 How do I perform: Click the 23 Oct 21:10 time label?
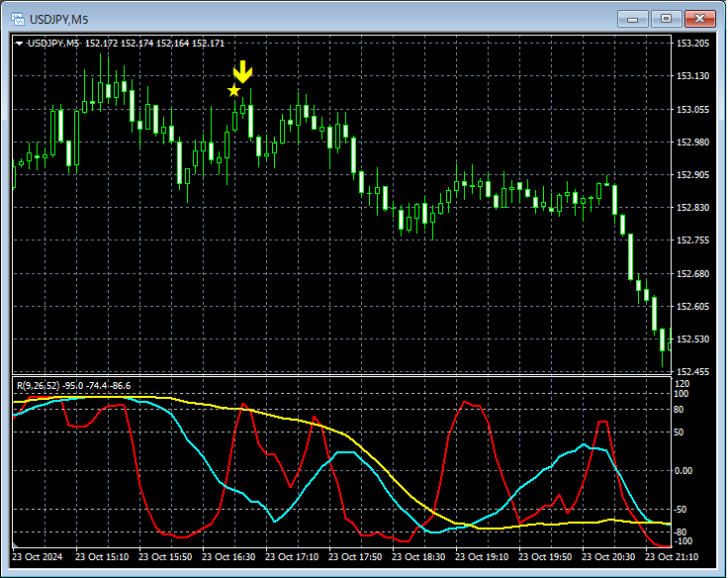tap(672, 556)
